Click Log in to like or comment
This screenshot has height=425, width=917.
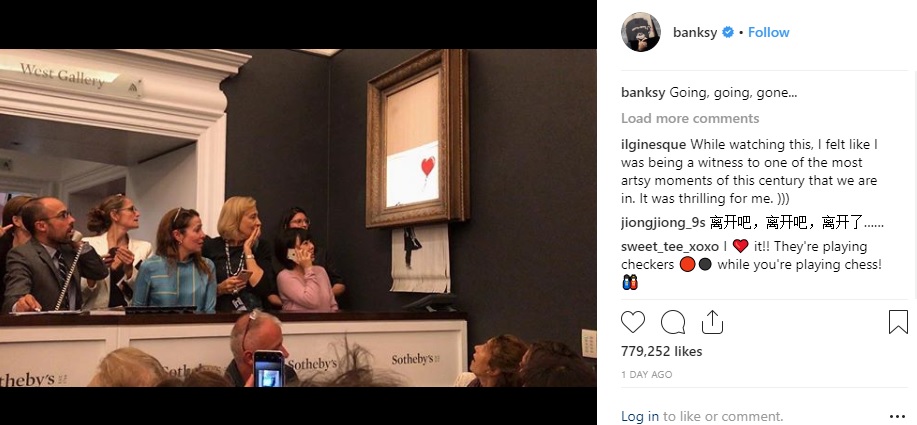640,417
